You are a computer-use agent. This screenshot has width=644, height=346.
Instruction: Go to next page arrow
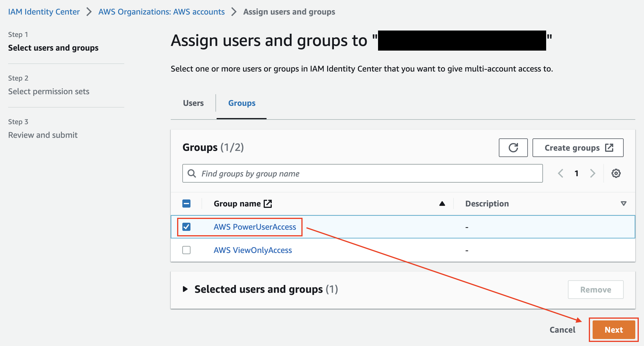click(x=593, y=173)
